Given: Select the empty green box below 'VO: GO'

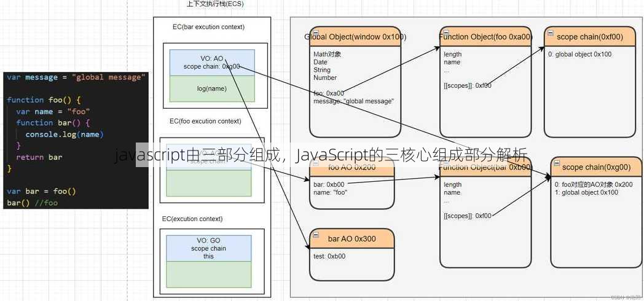Looking at the screenshot, I should 209,275.
